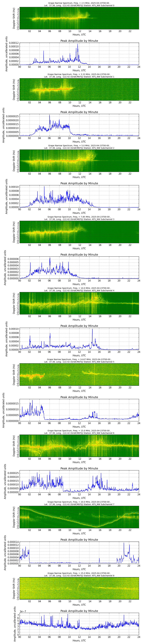
Task: Select the 14.67 MHz Doppler spectrogram image
Action: tap(79, 374)
